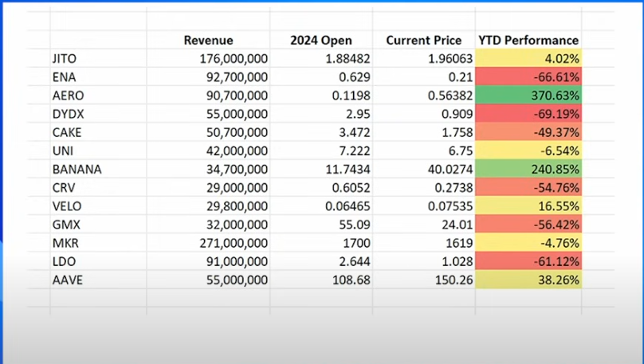This screenshot has height=364, width=644.
Task: Click the CRV ticker cell
Action: click(x=99, y=188)
